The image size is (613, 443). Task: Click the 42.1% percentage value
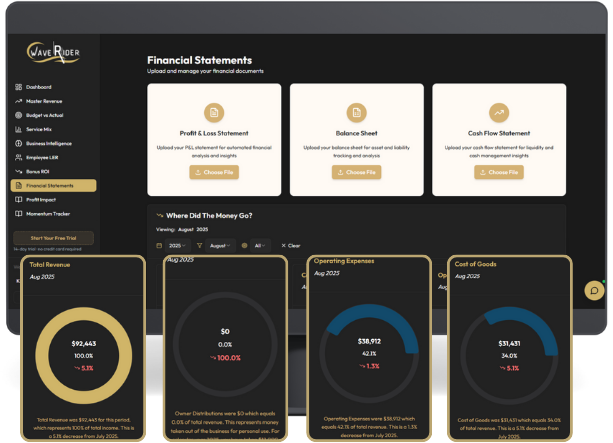click(x=369, y=353)
